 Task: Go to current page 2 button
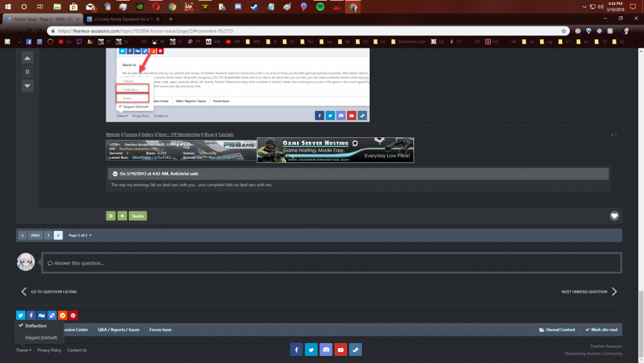point(58,235)
